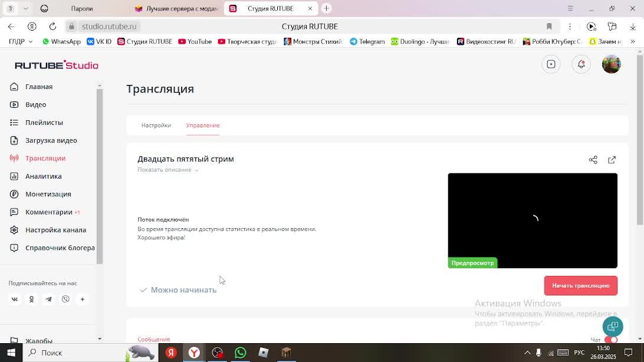Click the plus social icon in sidebar
This screenshot has width=644, height=362.
83,299
